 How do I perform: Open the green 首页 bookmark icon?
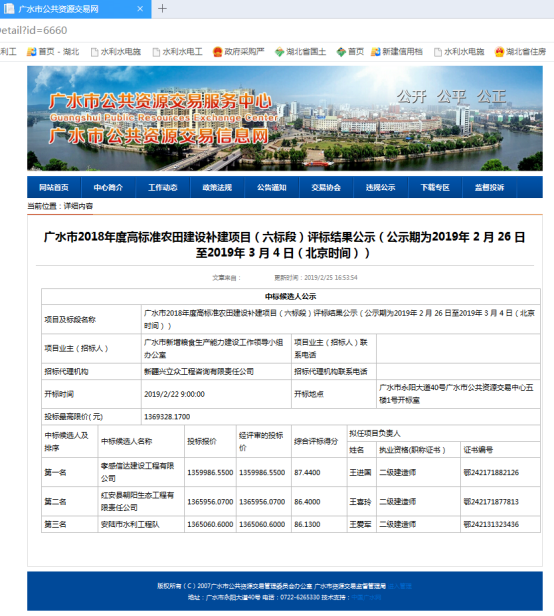(x=341, y=51)
